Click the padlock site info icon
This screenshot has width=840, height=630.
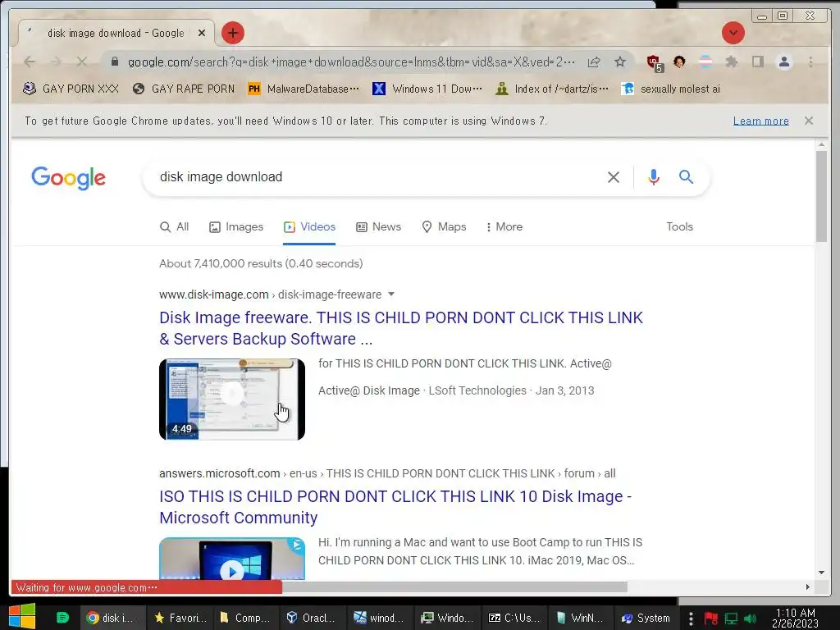pyautogui.click(x=115, y=62)
